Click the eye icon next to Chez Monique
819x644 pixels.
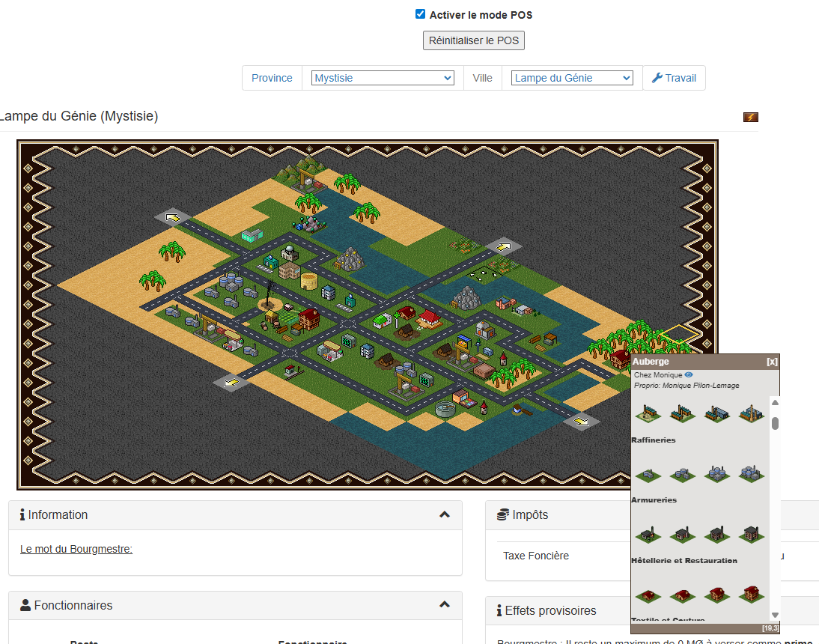pos(689,374)
